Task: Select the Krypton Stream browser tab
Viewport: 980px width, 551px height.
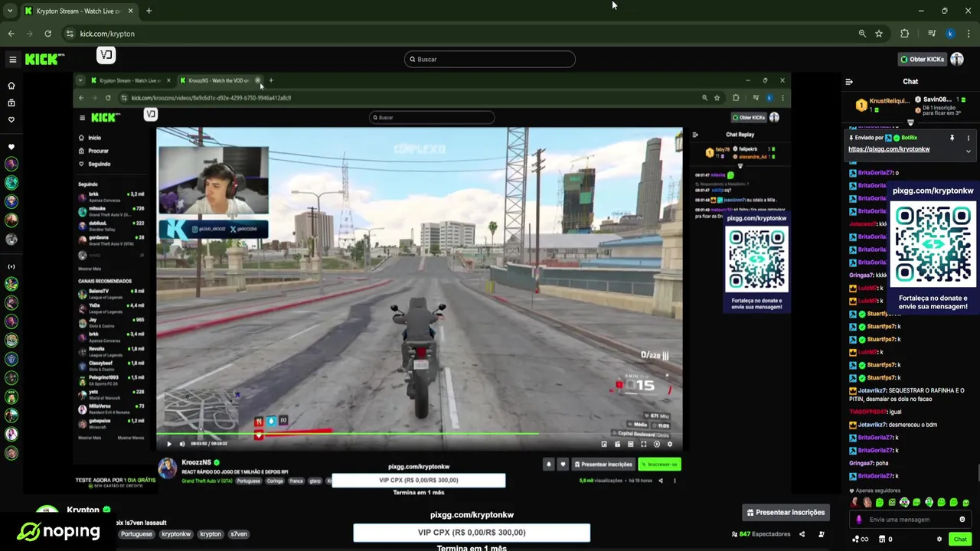Action: [78, 11]
